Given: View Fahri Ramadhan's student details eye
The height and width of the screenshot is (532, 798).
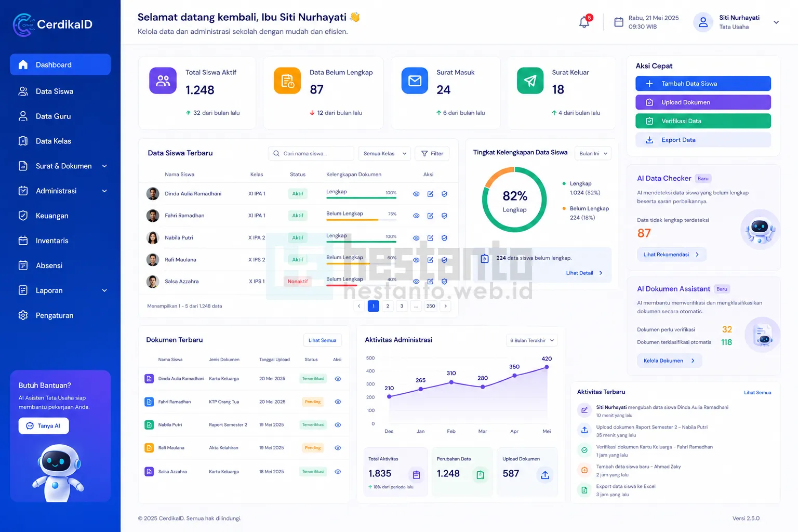Looking at the screenshot, I should pos(416,216).
